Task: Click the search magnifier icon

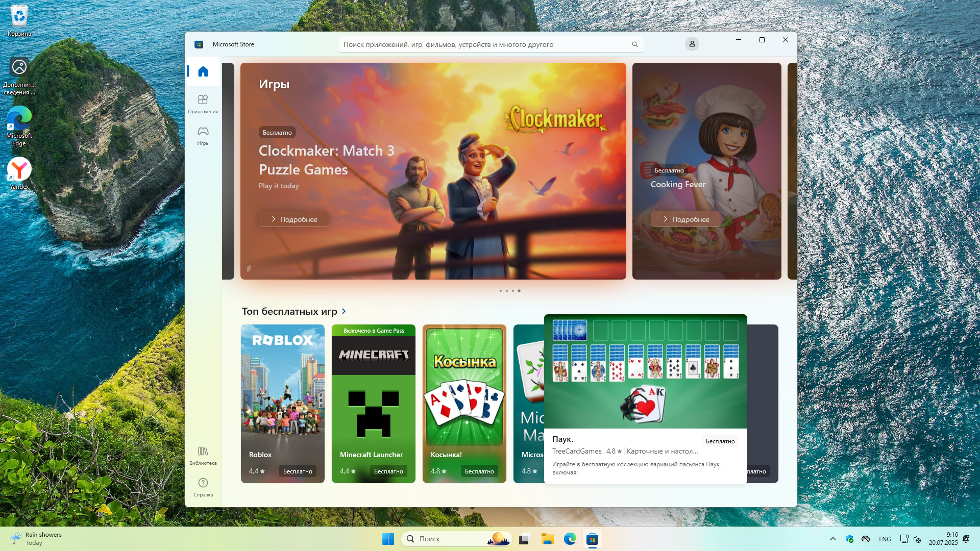Action: click(635, 44)
